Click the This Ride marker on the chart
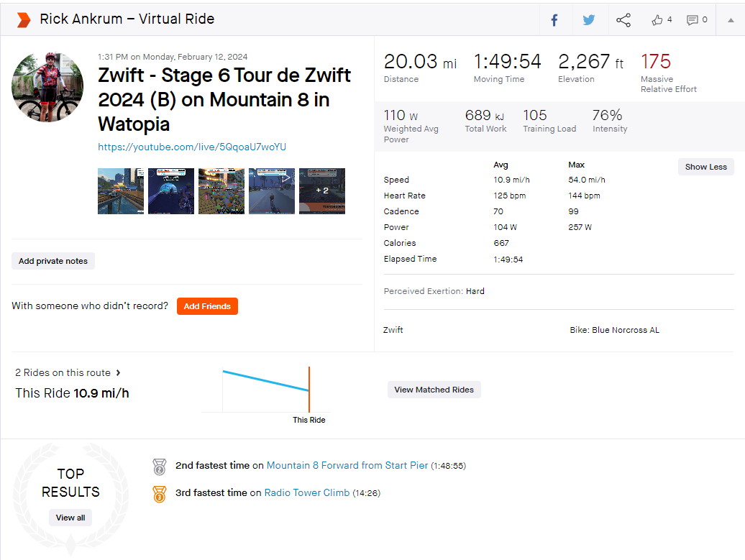 pyautogui.click(x=309, y=390)
